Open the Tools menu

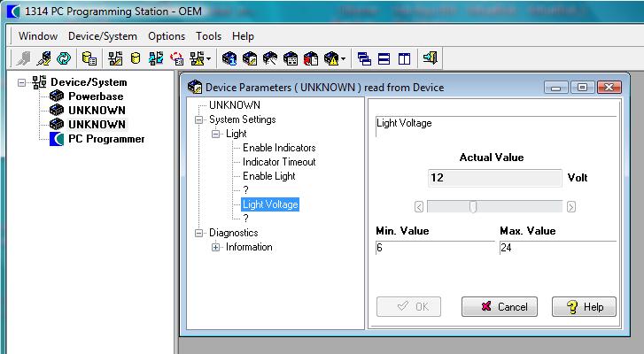pyautogui.click(x=209, y=36)
